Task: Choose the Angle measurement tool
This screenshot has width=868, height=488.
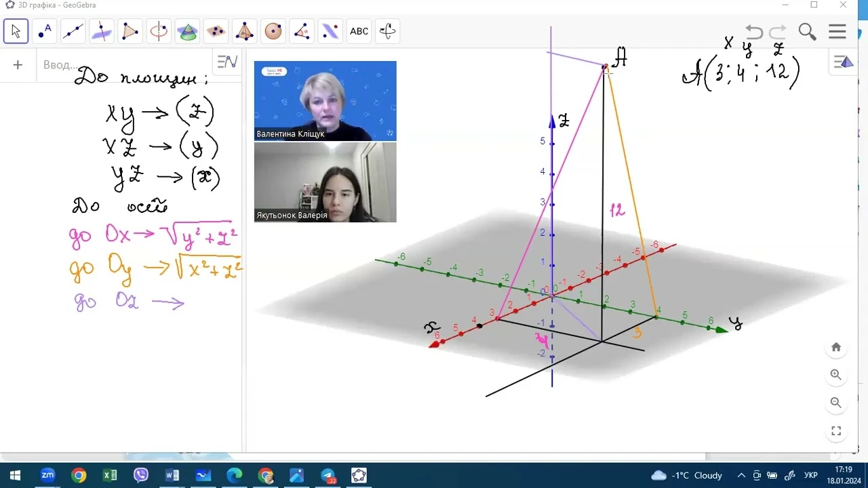Action: 302,31
